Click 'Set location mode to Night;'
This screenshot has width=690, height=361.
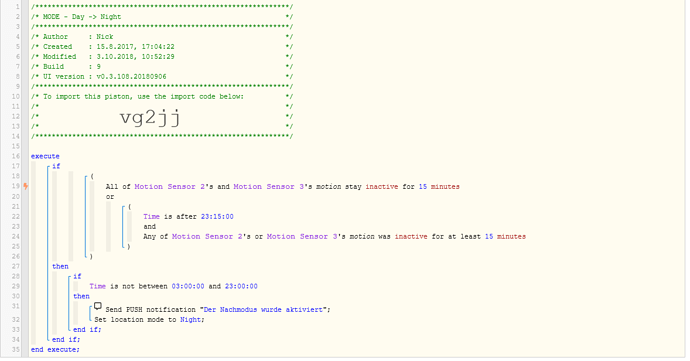pyautogui.click(x=149, y=320)
